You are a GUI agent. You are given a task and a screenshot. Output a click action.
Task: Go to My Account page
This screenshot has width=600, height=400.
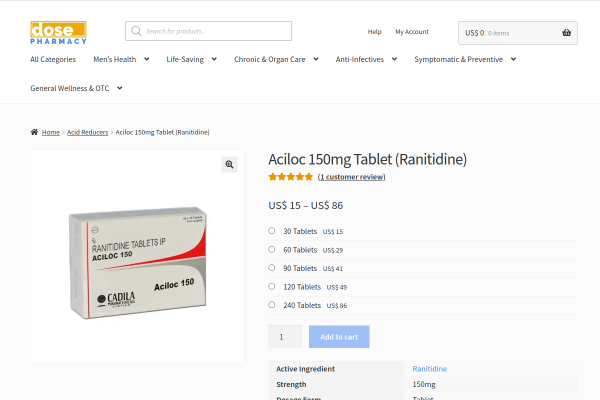(412, 32)
